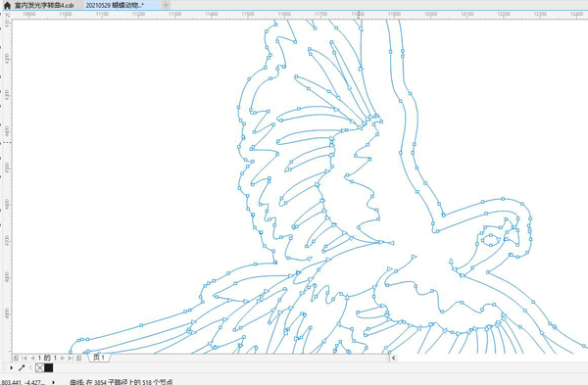588x385 pixels.
Task: Go to the previous page arrow
Action: click(32, 359)
